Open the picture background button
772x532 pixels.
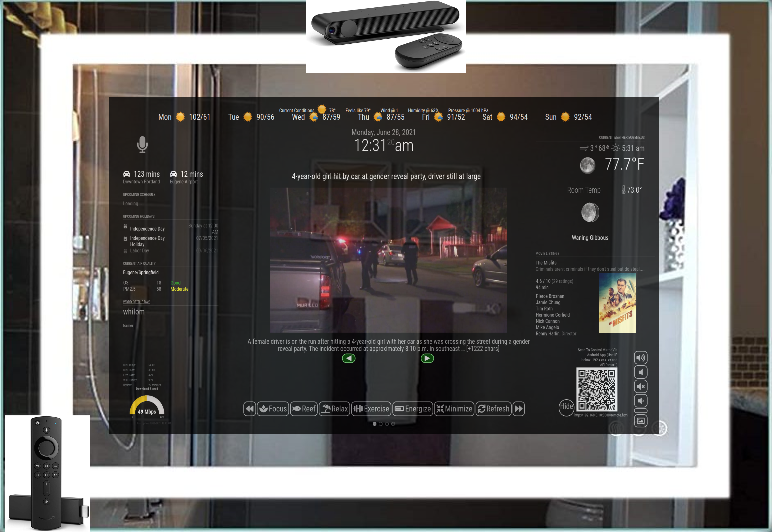point(640,421)
